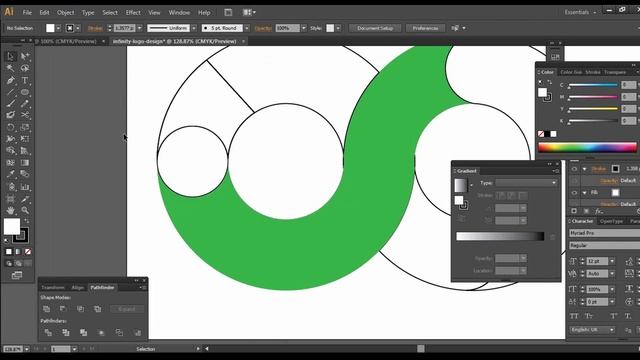Image resolution: width=640 pixels, height=360 pixels.
Task: Select the Selection tool (black arrow)
Action: click(x=11, y=56)
